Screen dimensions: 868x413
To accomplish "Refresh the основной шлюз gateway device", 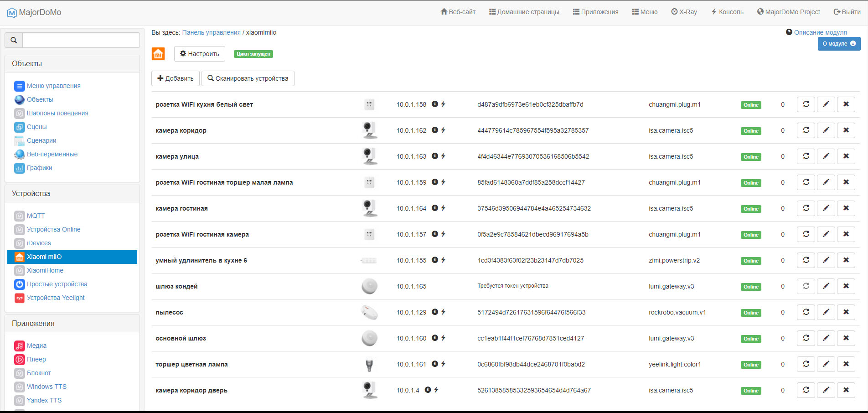I will (x=806, y=338).
